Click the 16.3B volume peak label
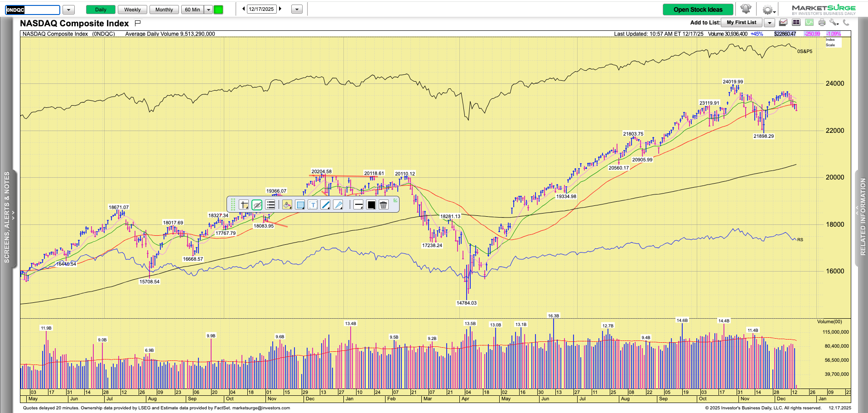 (x=553, y=316)
